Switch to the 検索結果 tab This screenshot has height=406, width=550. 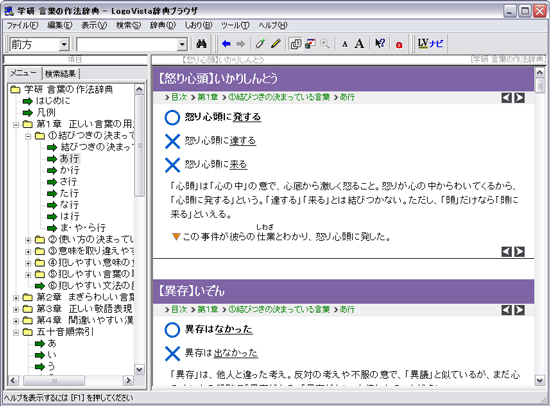[60, 74]
